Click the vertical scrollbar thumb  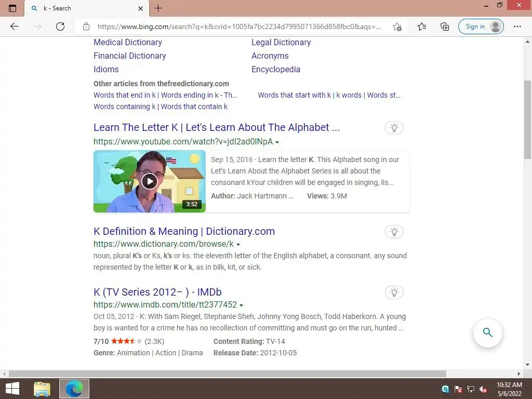point(527,119)
